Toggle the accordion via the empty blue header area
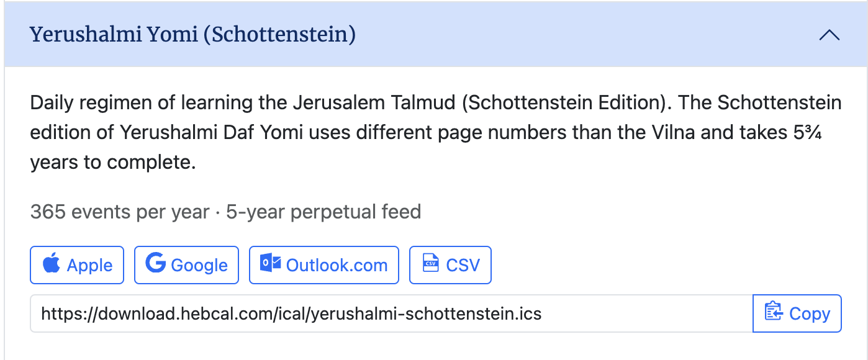This screenshot has height=360, width=868. pyautogui.click(x=584, y=35)
